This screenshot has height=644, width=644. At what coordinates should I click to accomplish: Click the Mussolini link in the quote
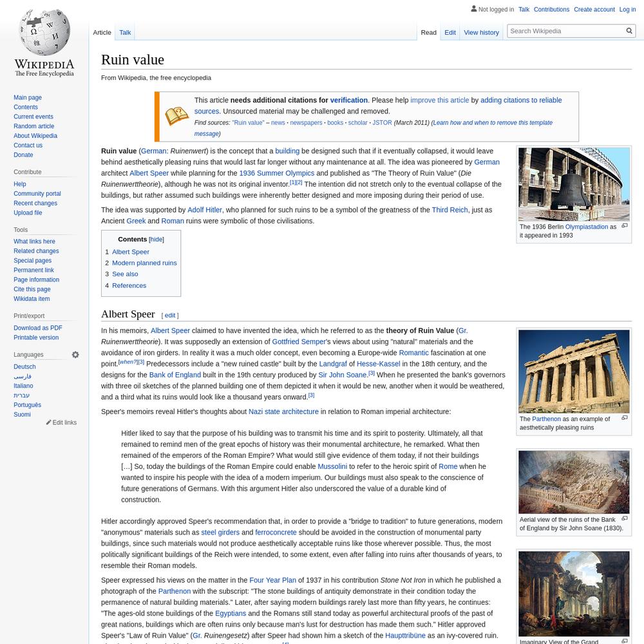point(332,466)
